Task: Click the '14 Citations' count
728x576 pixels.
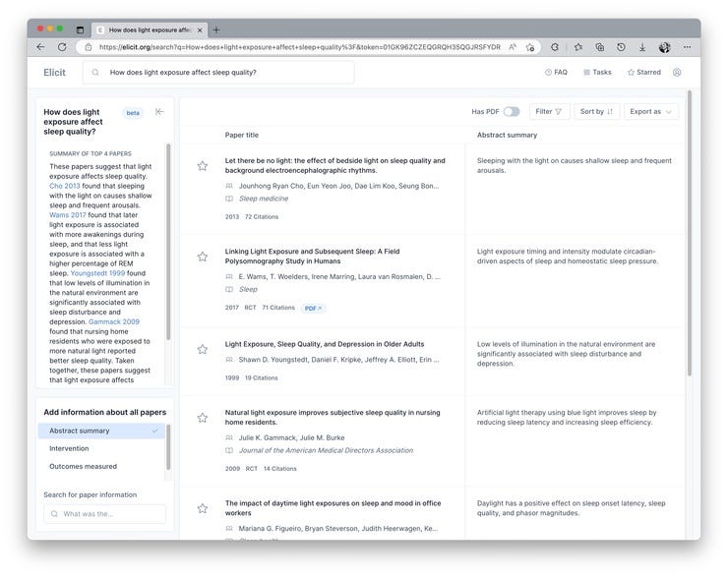Action: [280, 469]
